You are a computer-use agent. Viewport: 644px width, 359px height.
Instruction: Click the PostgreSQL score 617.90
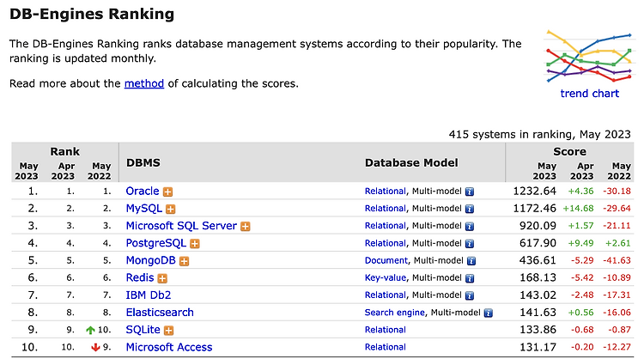click(x=538, y=243)
